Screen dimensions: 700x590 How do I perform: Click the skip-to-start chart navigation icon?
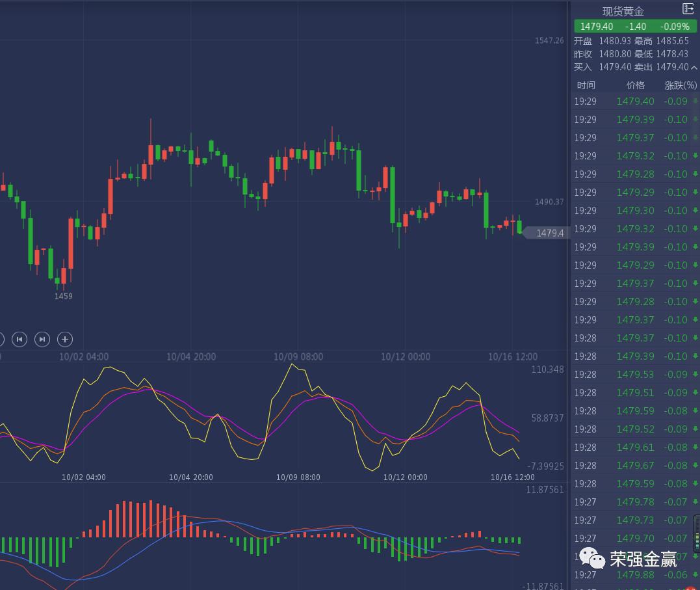click(19, 339)
